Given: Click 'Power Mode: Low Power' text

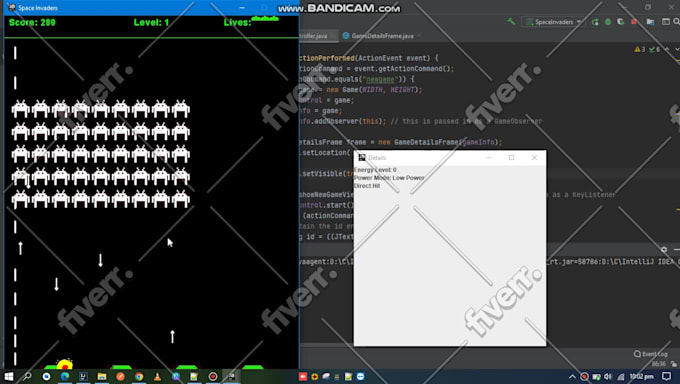Looking at the screenshot, I should coord(389,178).
